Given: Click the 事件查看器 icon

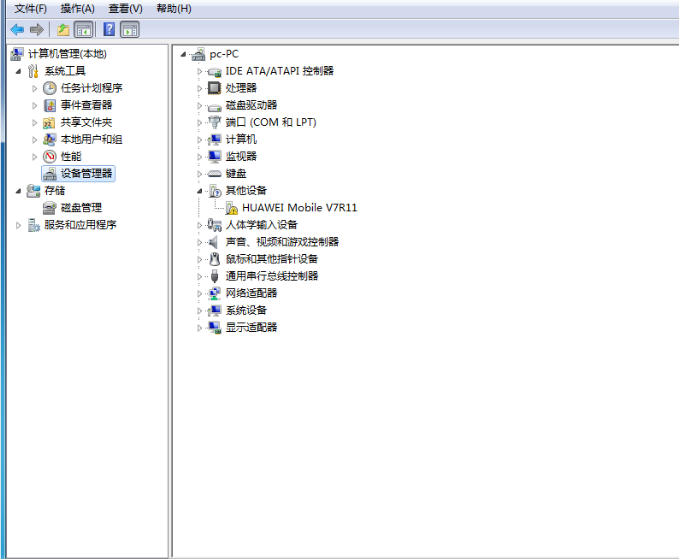Looking at the screenshot, I should tap(50, 105).
